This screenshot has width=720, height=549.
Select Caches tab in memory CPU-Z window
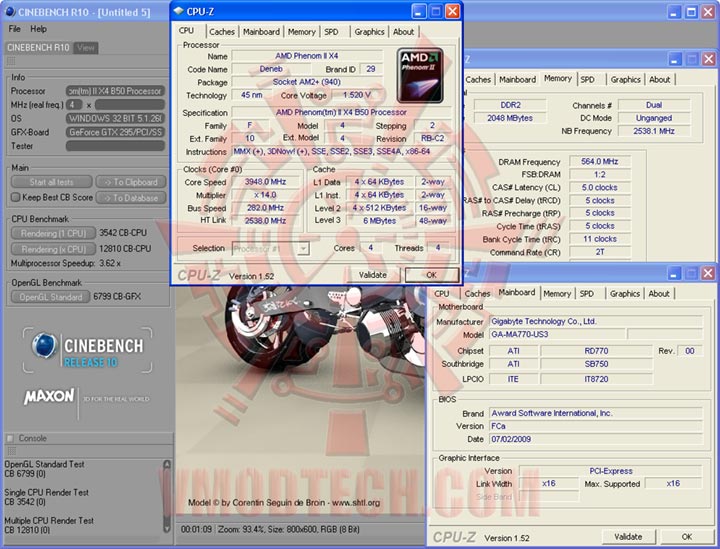pos(478,79)
